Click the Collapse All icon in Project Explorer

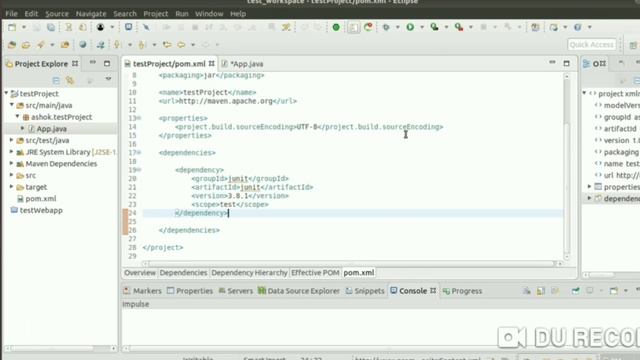tap(56, 80)
